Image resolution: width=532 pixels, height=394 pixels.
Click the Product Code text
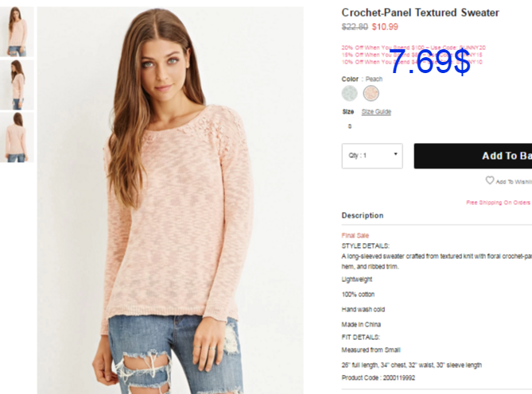[378, 378]
